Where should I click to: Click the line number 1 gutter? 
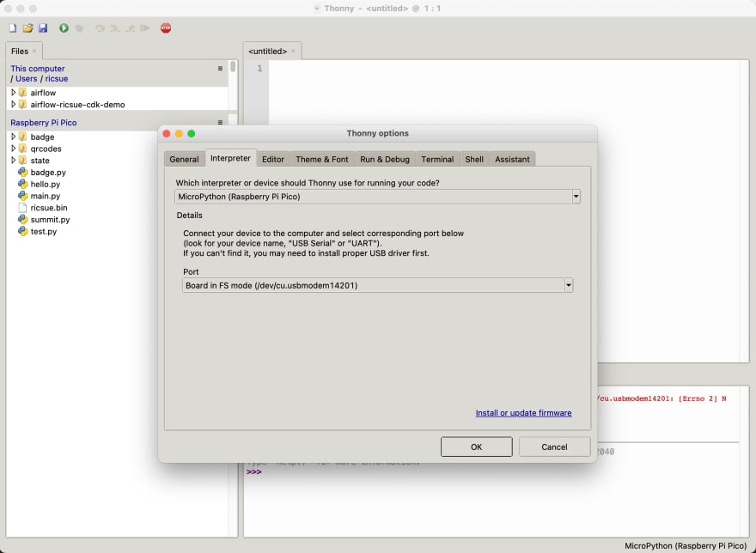(x=259, y=69)
